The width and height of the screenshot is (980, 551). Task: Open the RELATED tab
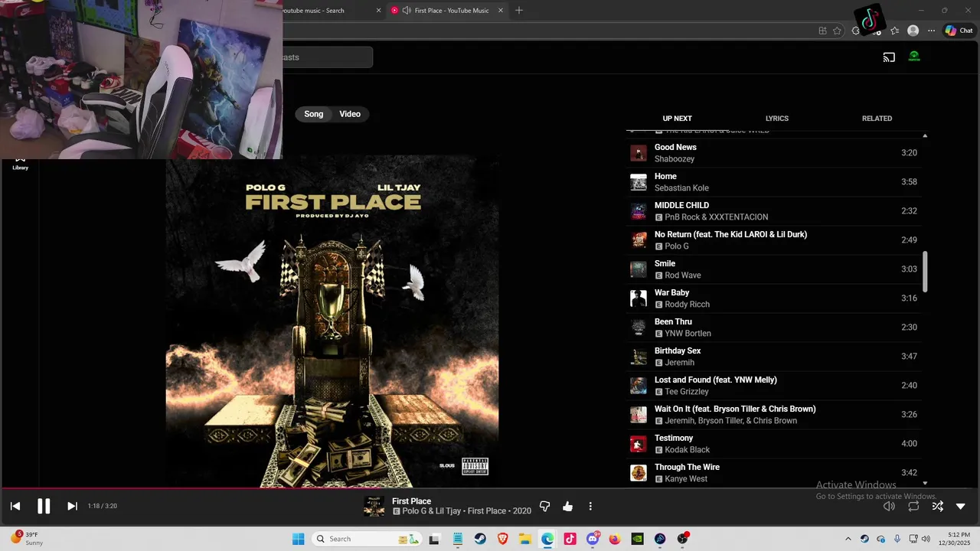[877, 119]
